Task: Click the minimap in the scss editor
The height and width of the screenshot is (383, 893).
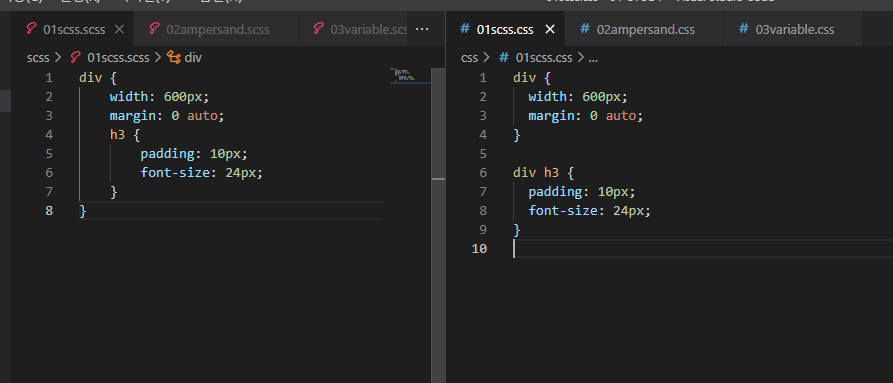Action: tap(411, 76)
